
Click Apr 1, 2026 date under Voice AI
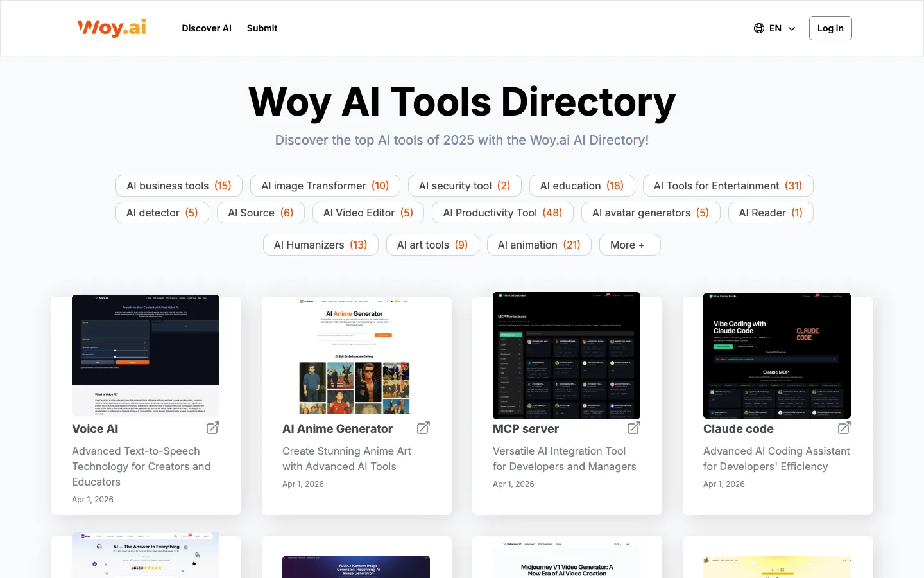[x=92, y=499]
